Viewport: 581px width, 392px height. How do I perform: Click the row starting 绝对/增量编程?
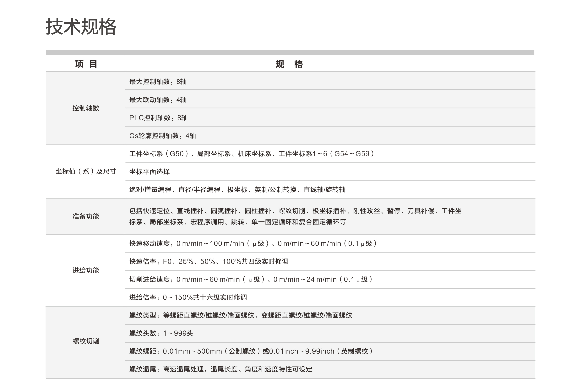point(330,189)
